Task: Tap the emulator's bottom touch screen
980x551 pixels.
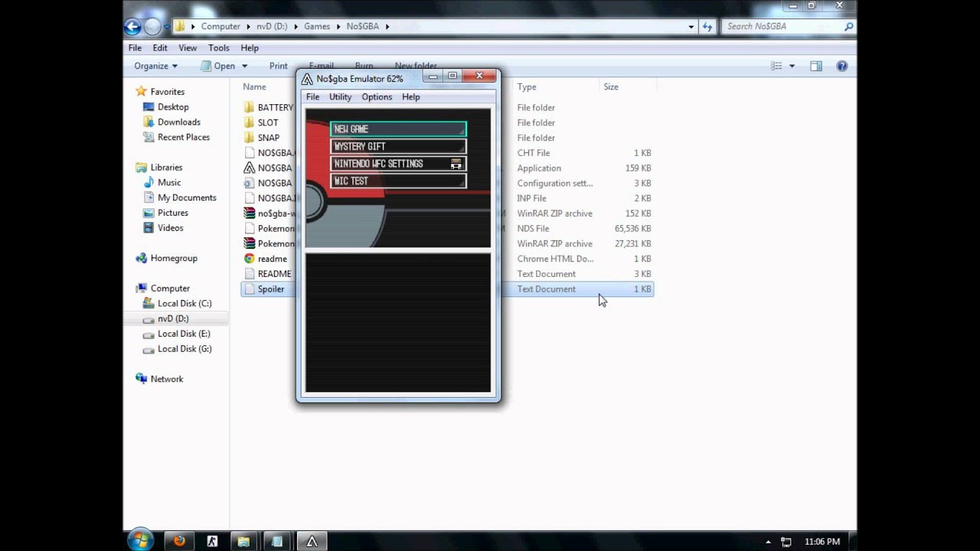Action: pyautogui.click(x=398, y=323)
